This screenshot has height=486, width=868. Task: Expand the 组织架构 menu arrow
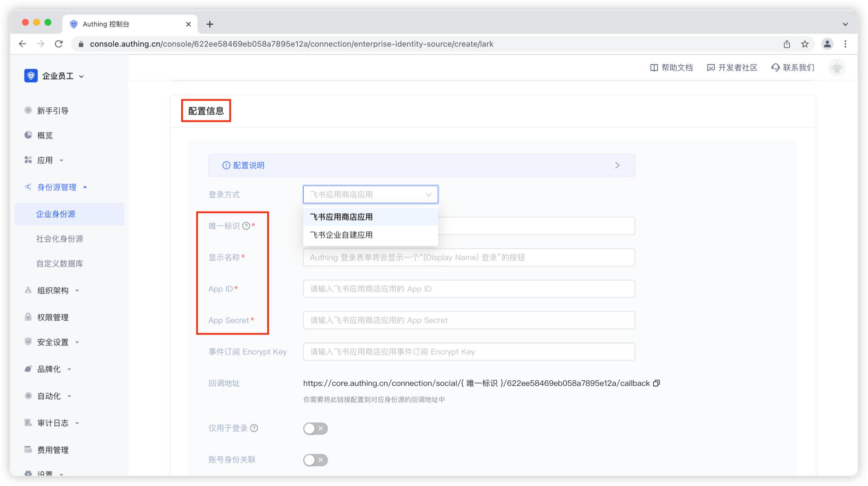pyautogui.click(x=77, y=290)
